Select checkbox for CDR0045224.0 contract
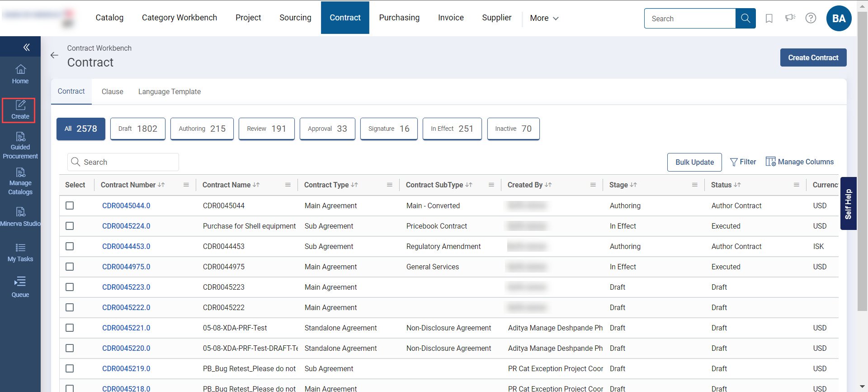This screenshot has width=868, height=392. pos(70,226)
